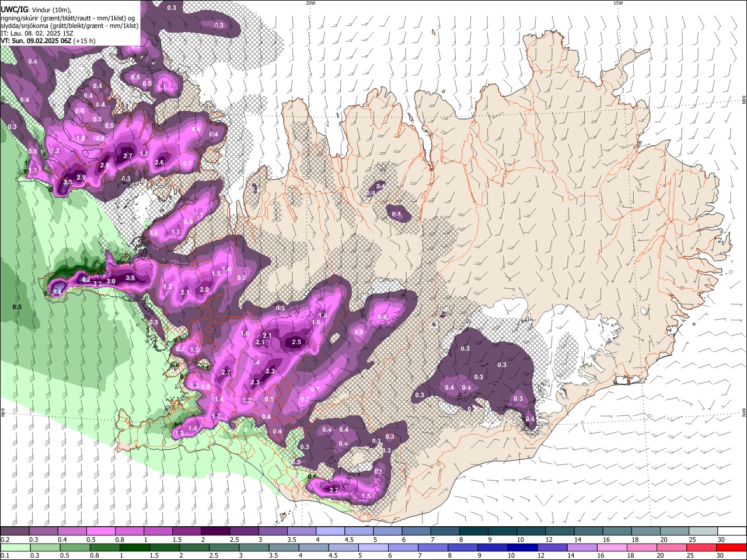Click the label 30 in the upper legend scale

tap(721, 540)
